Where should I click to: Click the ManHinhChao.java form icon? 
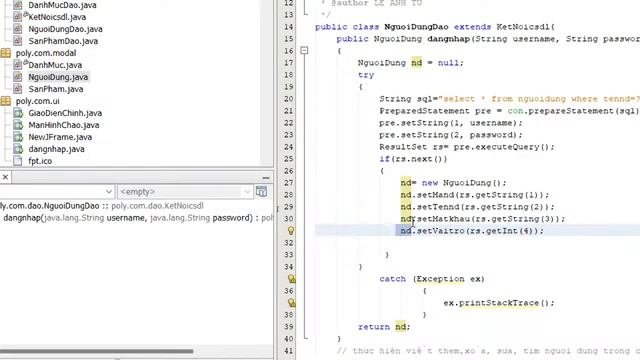point(18,125)
